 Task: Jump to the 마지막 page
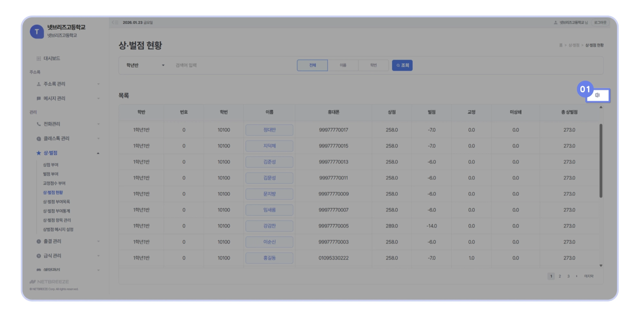[589, 276]
